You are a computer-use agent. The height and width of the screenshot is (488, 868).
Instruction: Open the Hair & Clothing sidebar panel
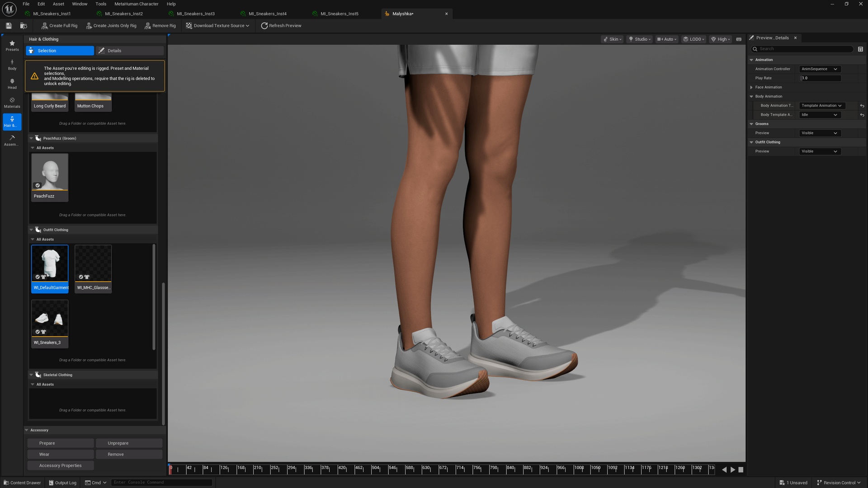12,122
